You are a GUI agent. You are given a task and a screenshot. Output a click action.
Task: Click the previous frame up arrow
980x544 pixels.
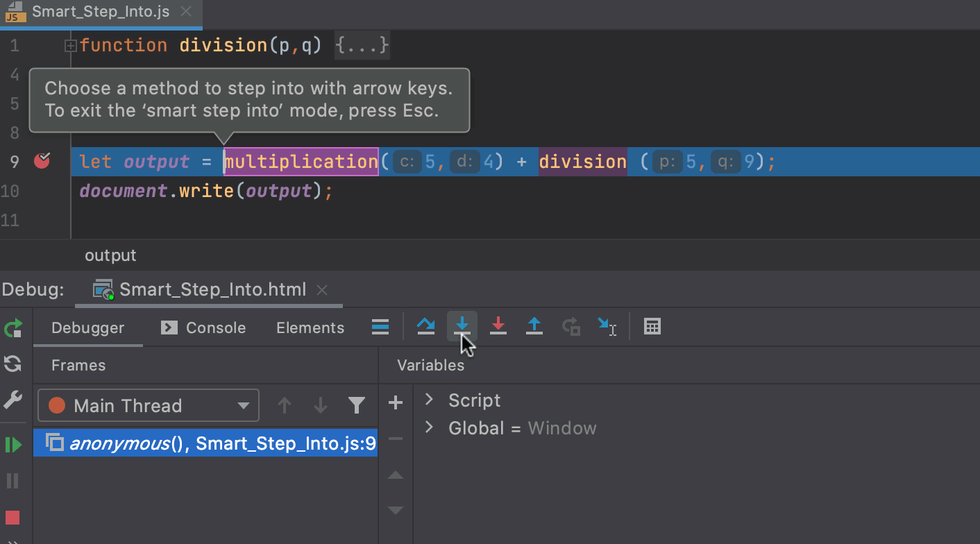coord(284,405)
